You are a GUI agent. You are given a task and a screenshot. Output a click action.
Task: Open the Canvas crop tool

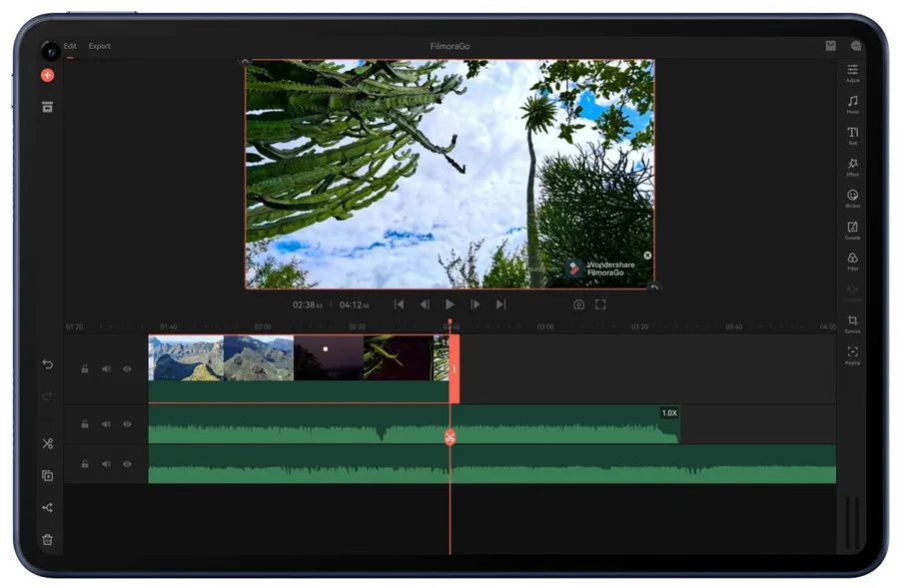coord(853,323)
